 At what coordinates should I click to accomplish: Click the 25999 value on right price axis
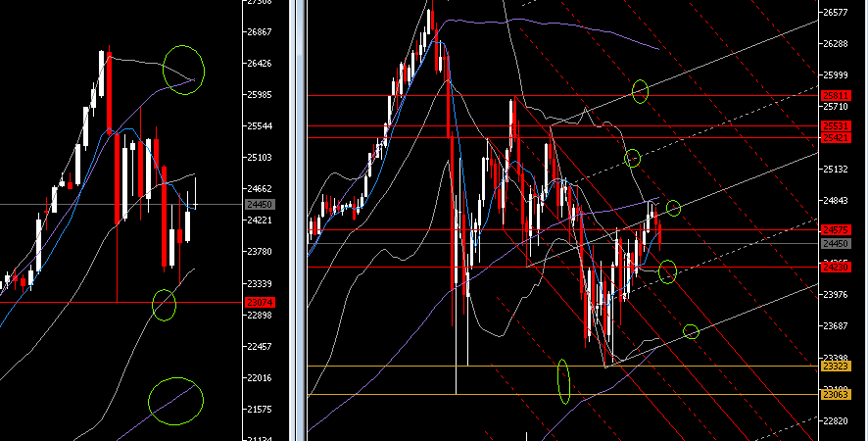pos(836,75)
